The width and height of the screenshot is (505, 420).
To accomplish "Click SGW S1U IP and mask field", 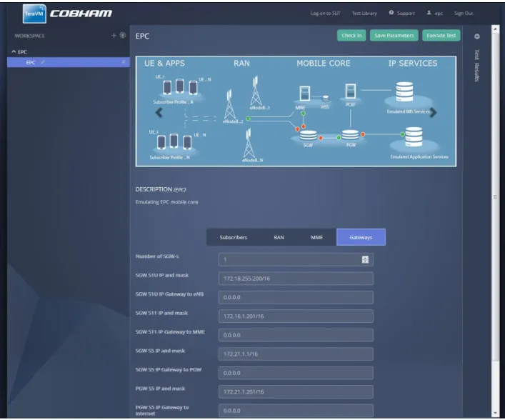I will (296, 279).
